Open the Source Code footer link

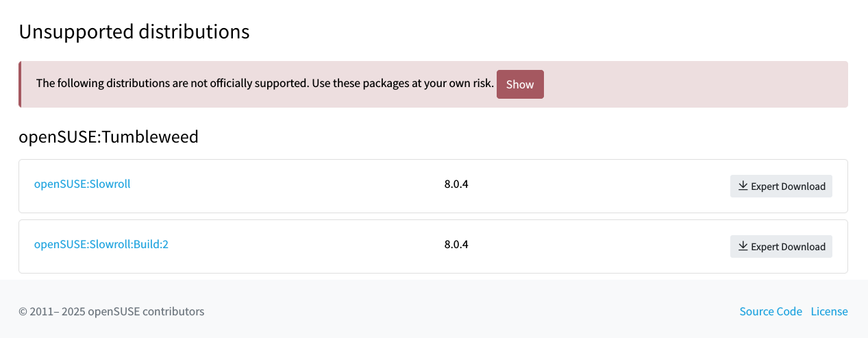tap(771, 311)
